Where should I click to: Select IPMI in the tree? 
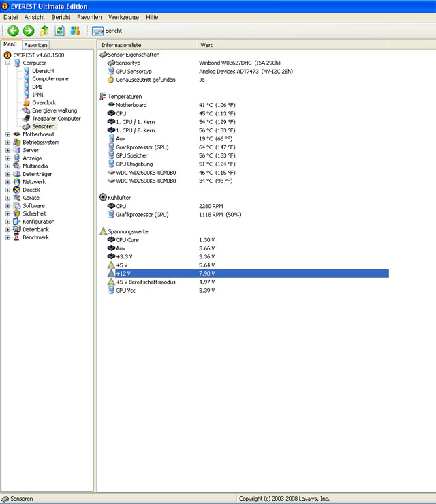click(x=37, y=95)
